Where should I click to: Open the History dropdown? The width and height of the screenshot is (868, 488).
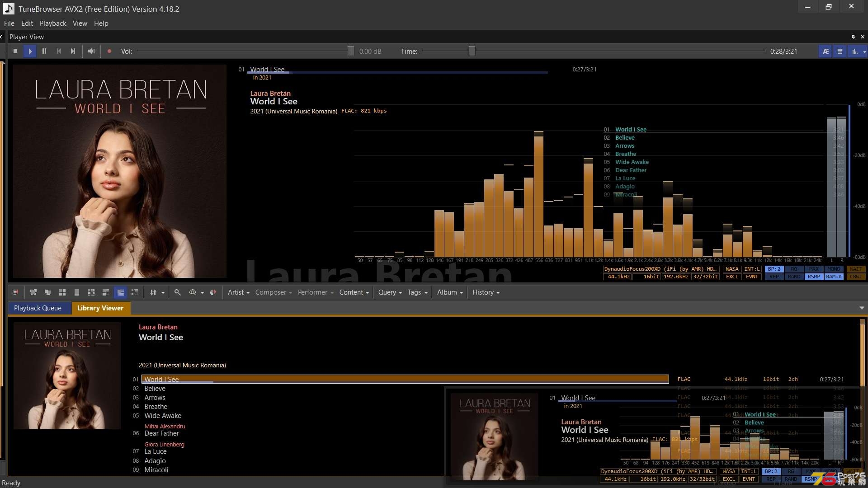coord(486,292)
